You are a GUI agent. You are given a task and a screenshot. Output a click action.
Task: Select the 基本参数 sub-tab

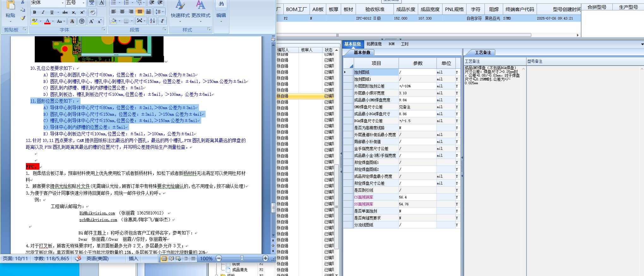[362, 52]
